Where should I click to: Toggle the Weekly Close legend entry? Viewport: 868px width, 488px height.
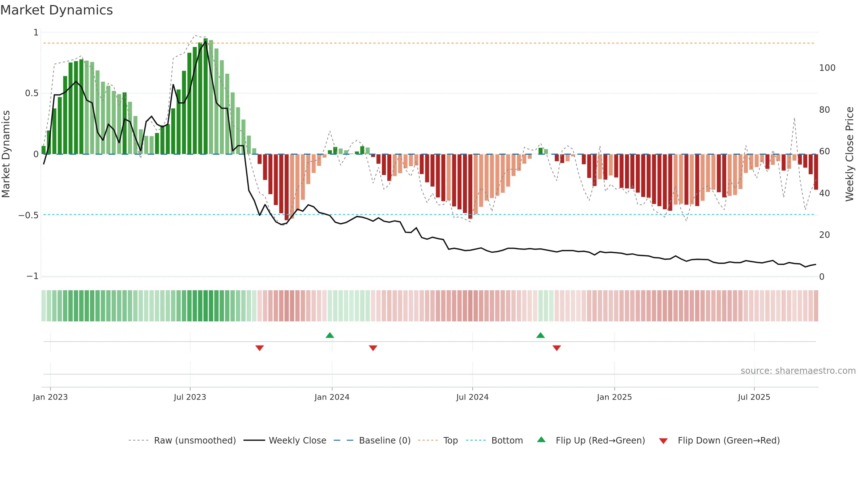pyautogui.click(x=285, y=440)
